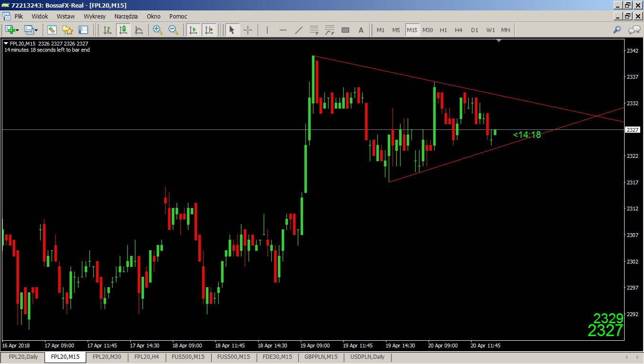The image size is (644, 364).
Task: Zoom in on the chart
Action: point(158,30)
